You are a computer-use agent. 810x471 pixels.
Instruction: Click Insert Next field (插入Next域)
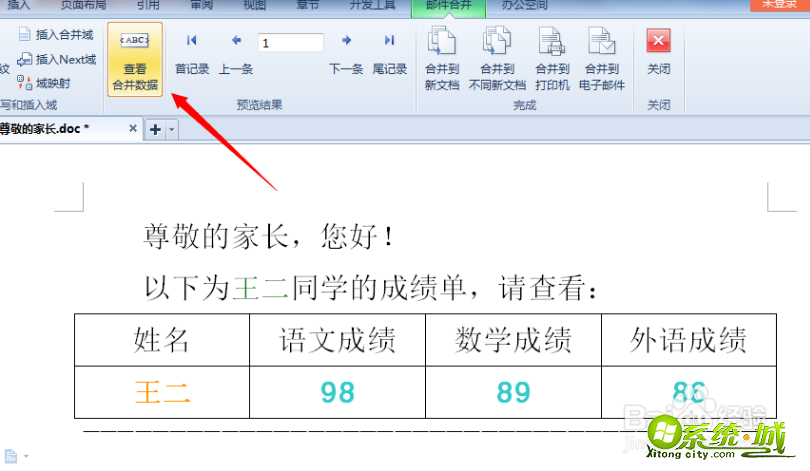[57, 59]
